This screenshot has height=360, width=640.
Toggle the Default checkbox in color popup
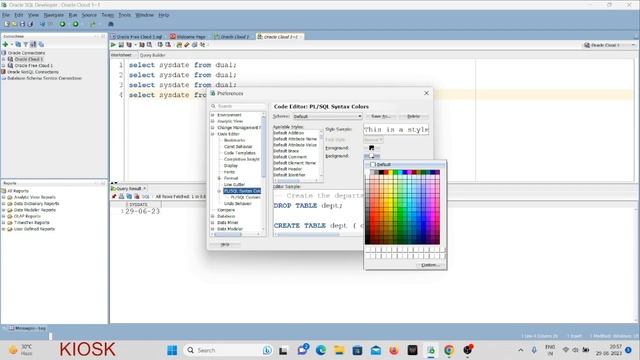[373, 164]
